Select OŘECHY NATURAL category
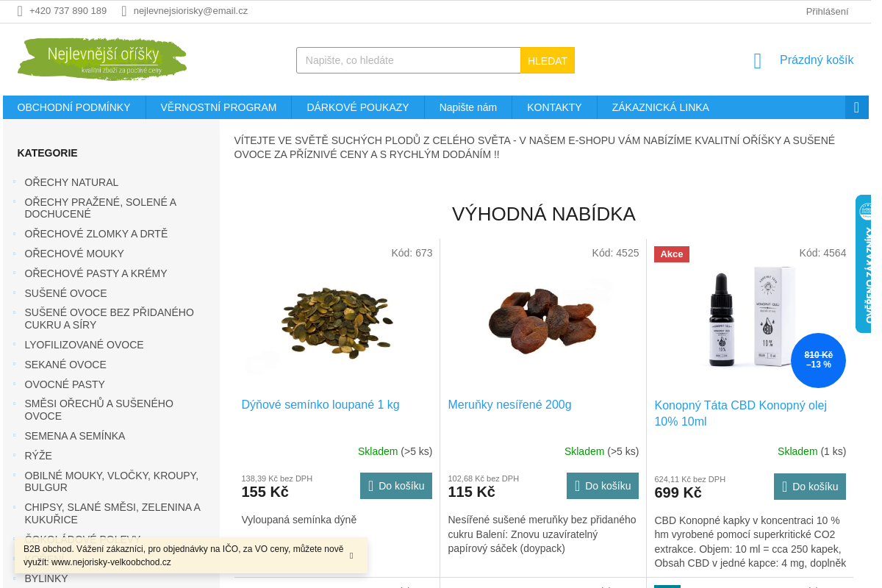Screen dimensions: 882x588 [x=71, y=182]
